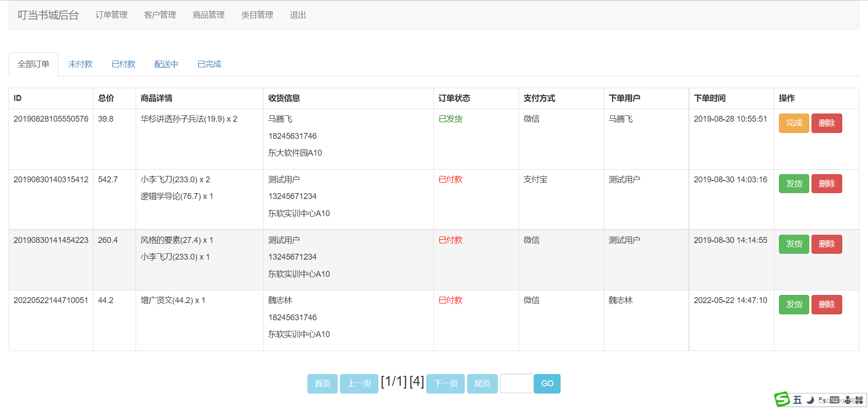Select the 全部订单 tab
The height and width of the screenshot is (408, 868).
click(x=33, y=64)
